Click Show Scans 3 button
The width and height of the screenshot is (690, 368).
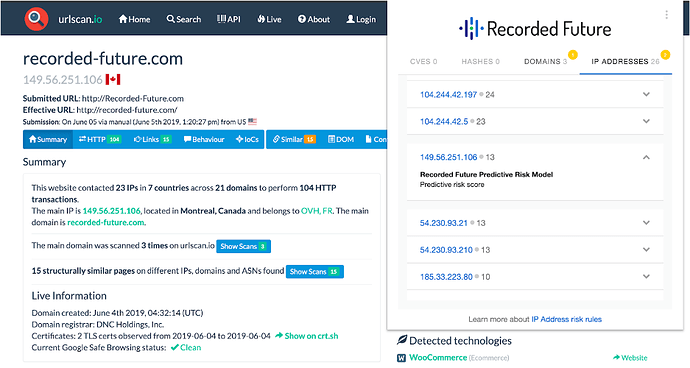tap(243, 246)
